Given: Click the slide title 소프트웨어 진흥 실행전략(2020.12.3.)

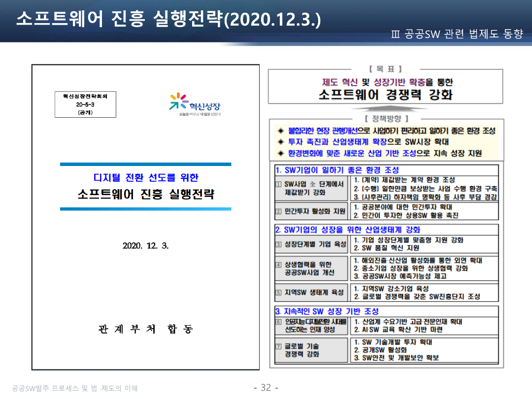Looking at the screenshot, I should 168,19.
